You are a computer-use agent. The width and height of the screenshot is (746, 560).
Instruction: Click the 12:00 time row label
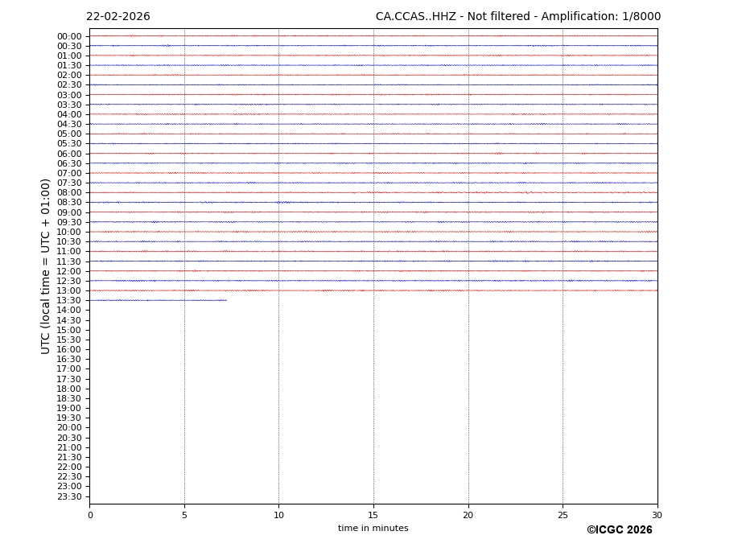click(x=69, y=271)
